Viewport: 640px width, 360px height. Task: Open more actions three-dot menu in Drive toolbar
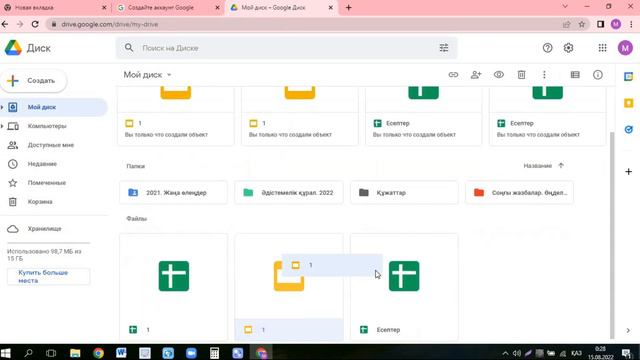click(x=544, y=75)
